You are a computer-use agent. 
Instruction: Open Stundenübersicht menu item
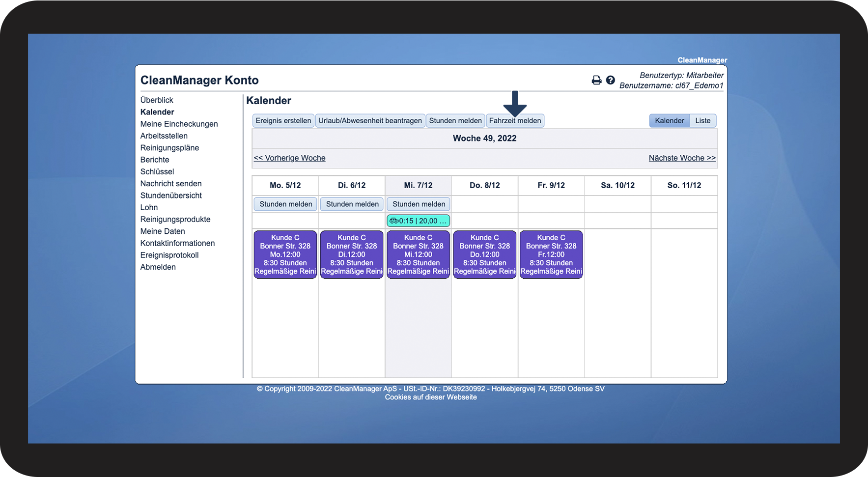[x=171, y=196]
